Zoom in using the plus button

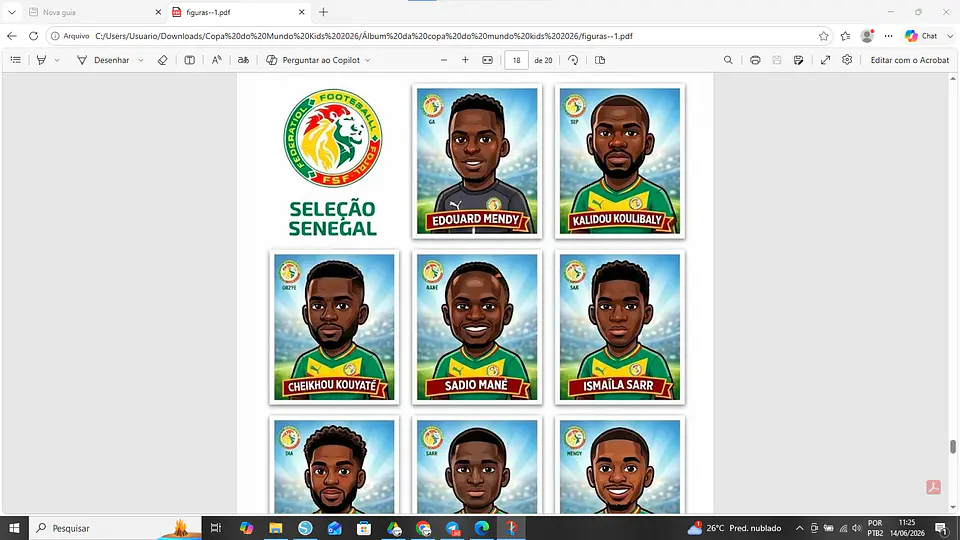click(465, 60)
